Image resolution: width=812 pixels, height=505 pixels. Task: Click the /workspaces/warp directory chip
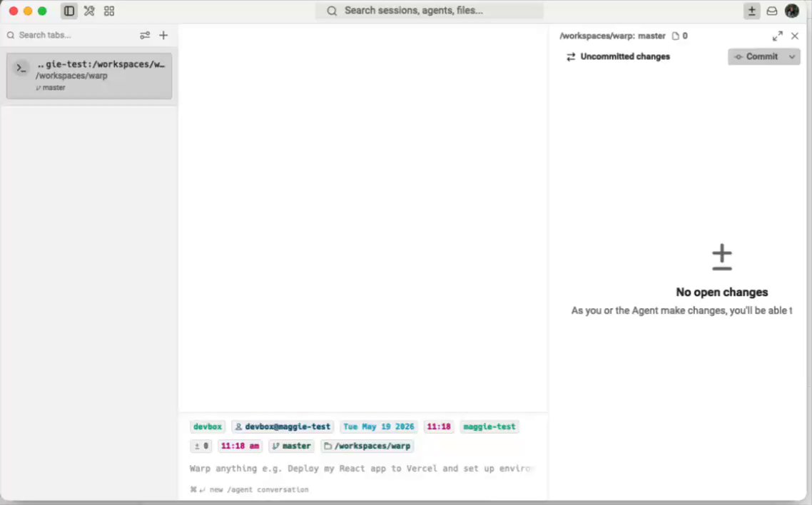pos(367,446)
